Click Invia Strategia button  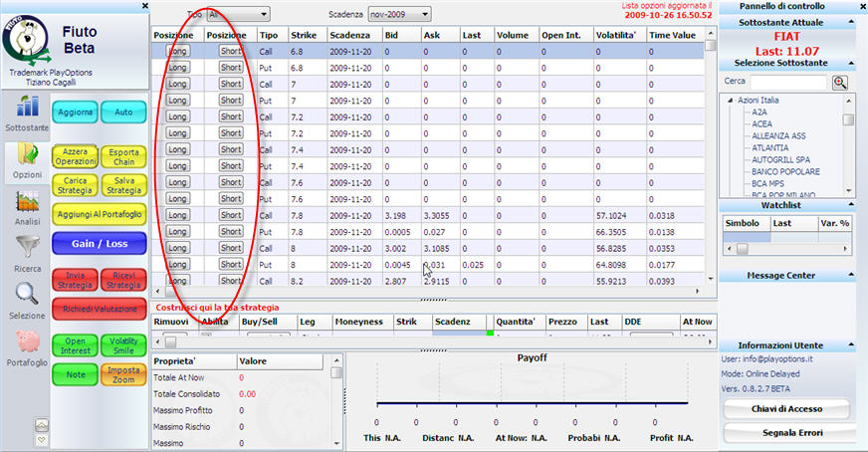click(76, 281)
